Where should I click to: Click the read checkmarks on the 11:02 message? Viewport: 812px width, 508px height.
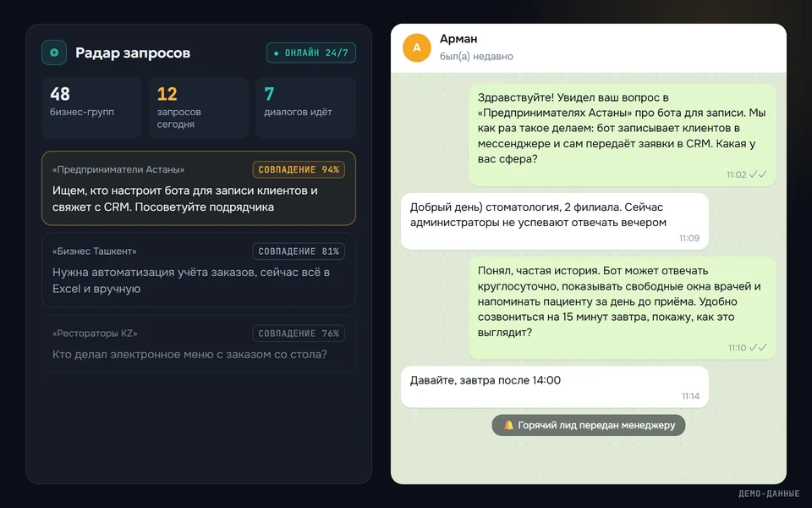pos(759,174)
